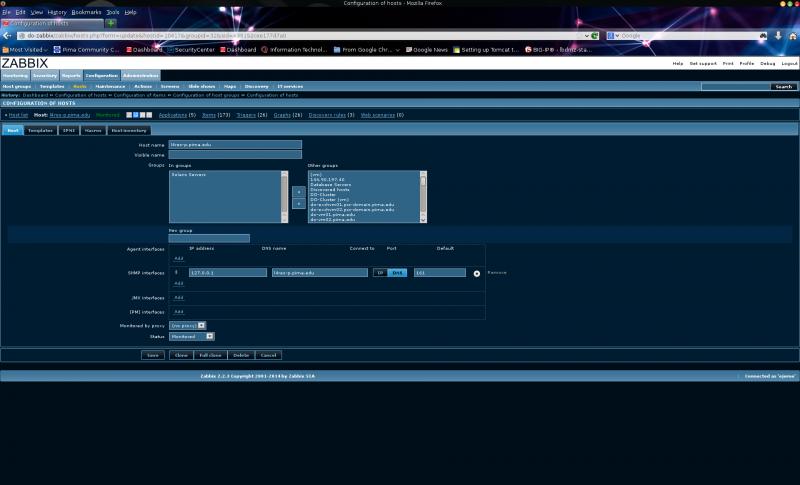Open the Bookmarks menu

tap(86, 12)
